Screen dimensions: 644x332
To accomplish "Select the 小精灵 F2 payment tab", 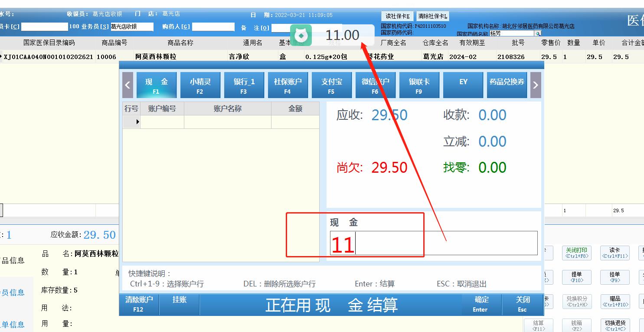I will 200,85.
